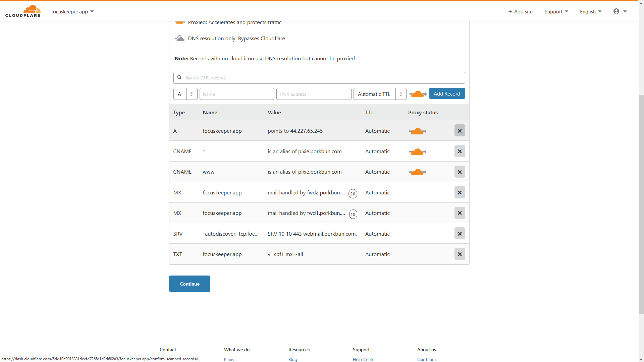
Task: Click the Cloudflare logo
Action: 23,11
